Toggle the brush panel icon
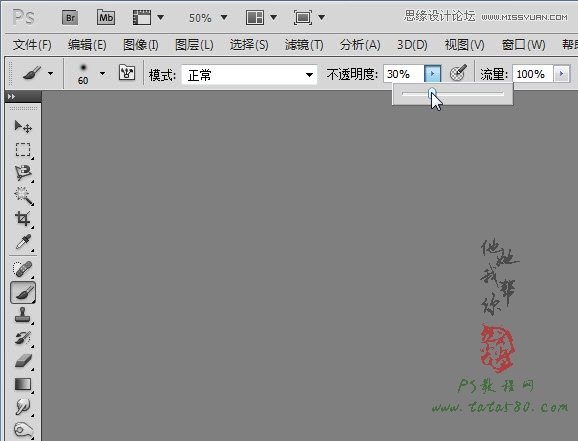The height and width of the screenshot is (441, 578). click(127, 72)
